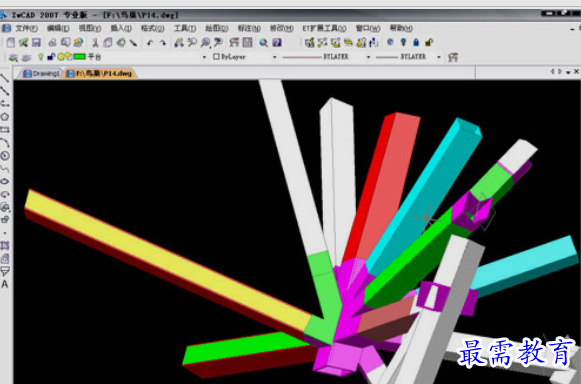Toggle the layer lock padlock
Viewport: 581px width, 384px height.
coord(51,57)
